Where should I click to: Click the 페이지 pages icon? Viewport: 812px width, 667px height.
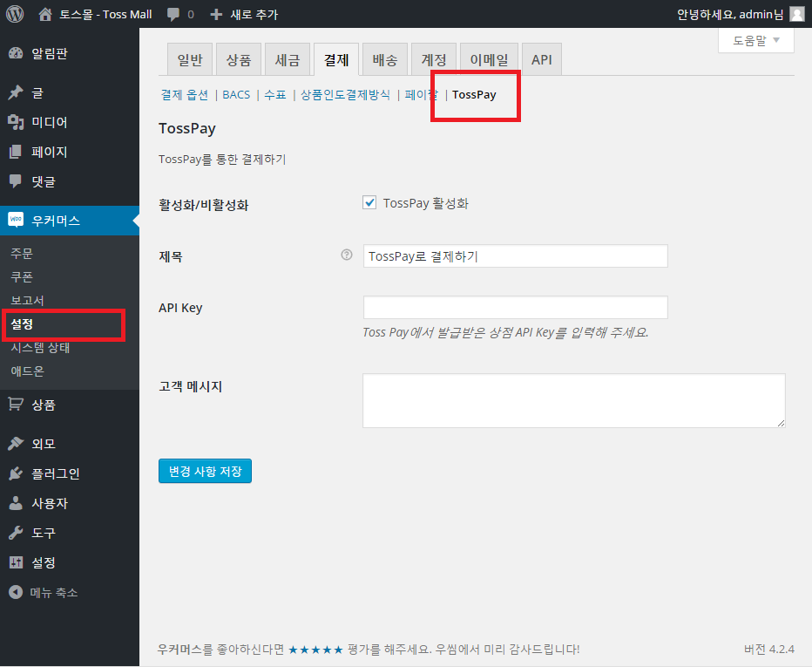pyautogui.click(x=16, y=152)
